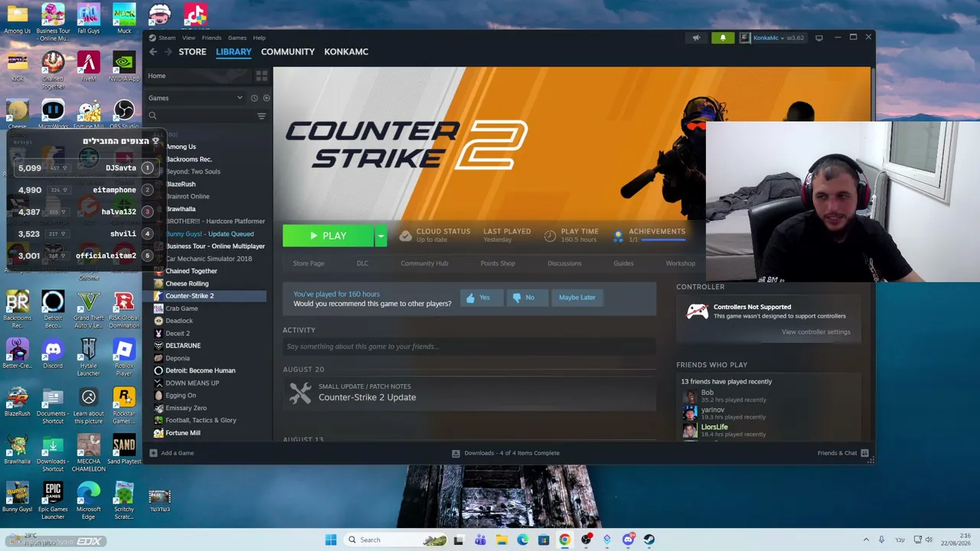Open the Windows Start menu
This screenshot has width=980, height=551.
click(x=331, y=540)
